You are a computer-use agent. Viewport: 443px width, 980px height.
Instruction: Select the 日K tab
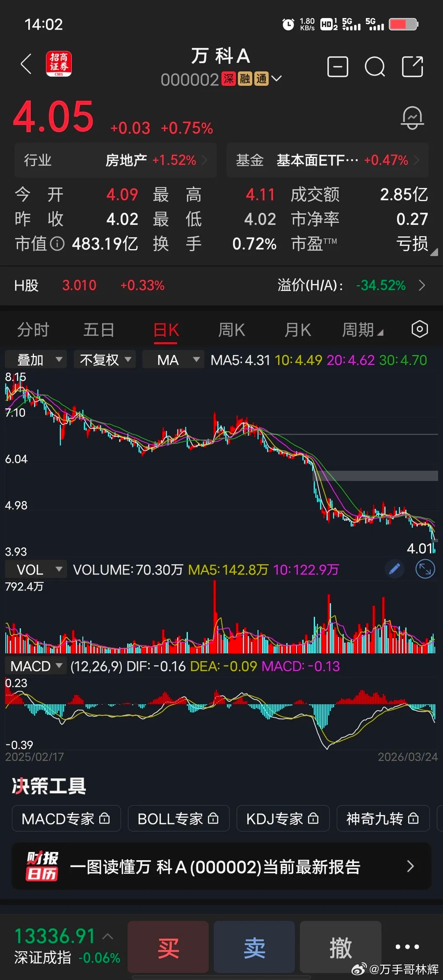166,330
